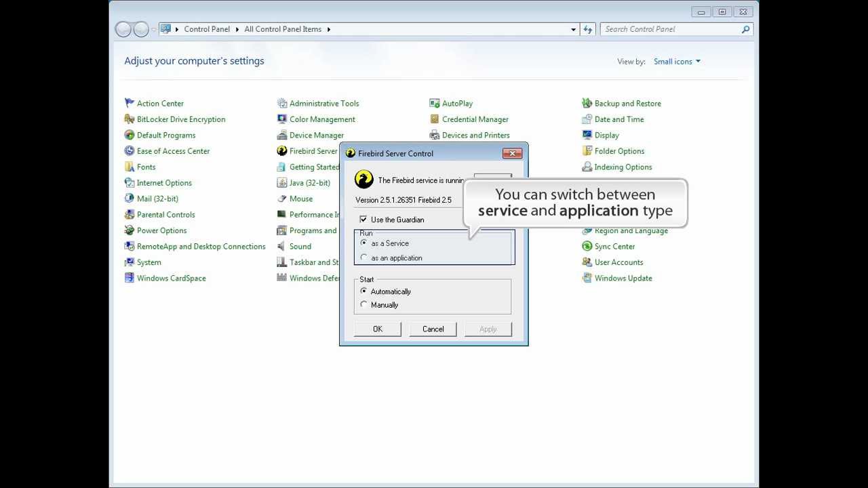Choose Start Automatically radio button
868x488 pixels.
(x=364, y=291)
